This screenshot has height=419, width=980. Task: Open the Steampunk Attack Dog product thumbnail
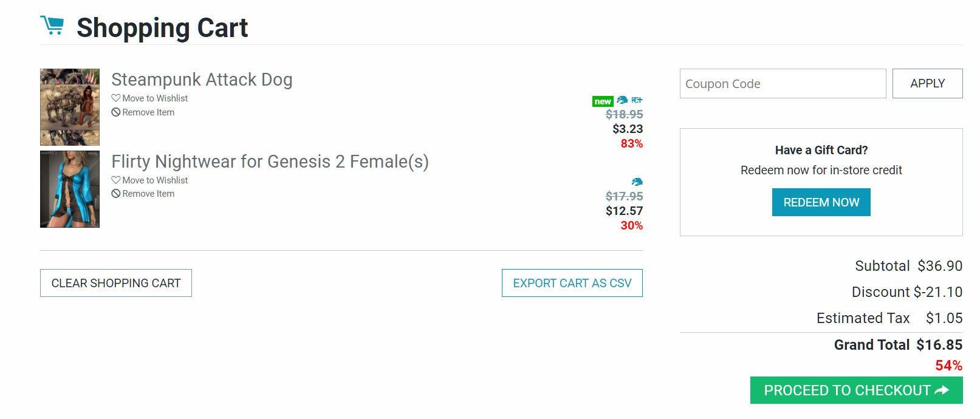(x=70, y=107)
